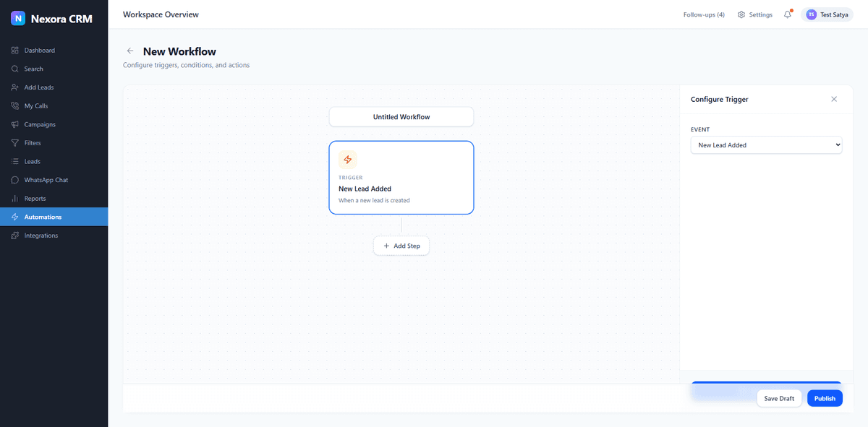Screen dimensions: 868x427
Task: Click the trigger lightning bolt icon on the card
Action: (x=348, y=160)
